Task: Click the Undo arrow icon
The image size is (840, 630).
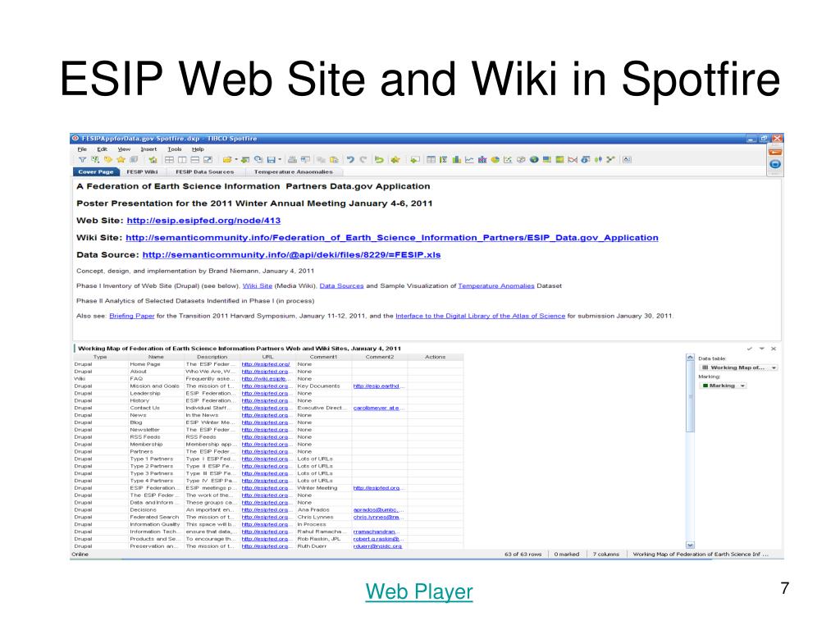Action: point(349,159)
